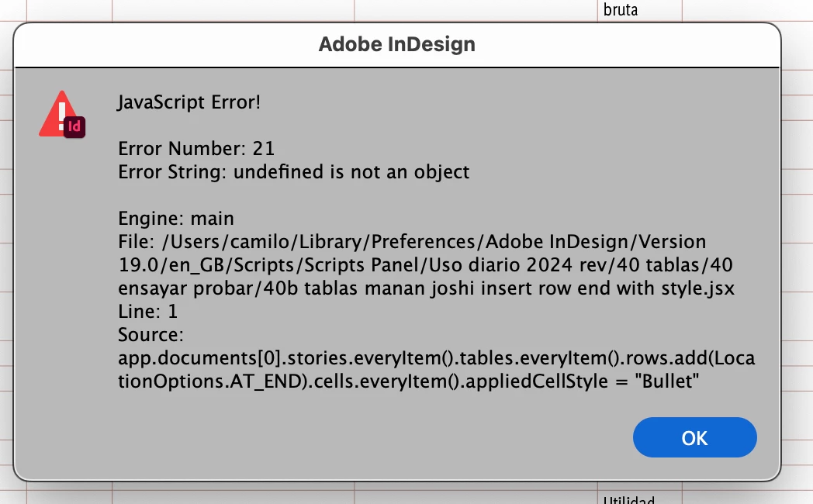The height and width of the screenshot is (504, 813).
Task: Click the blue OK button
Action: coord(694,437)
